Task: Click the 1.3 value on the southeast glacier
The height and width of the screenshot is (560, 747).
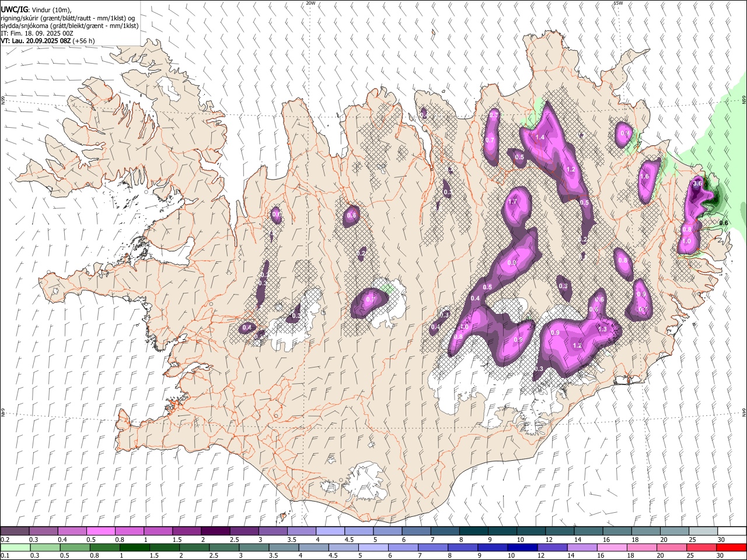Action: click(x=603, y=329)
